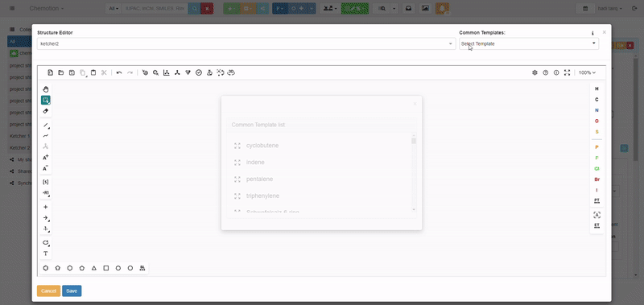Pick the Benzene ring template

tap(46, 268)
